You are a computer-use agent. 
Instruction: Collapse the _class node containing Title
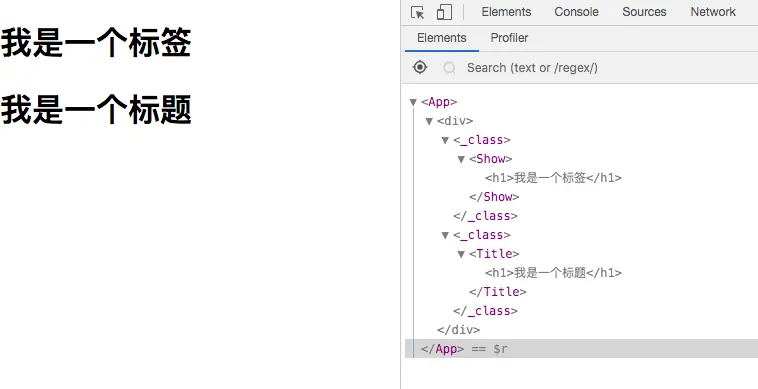(x=445, y=235)
